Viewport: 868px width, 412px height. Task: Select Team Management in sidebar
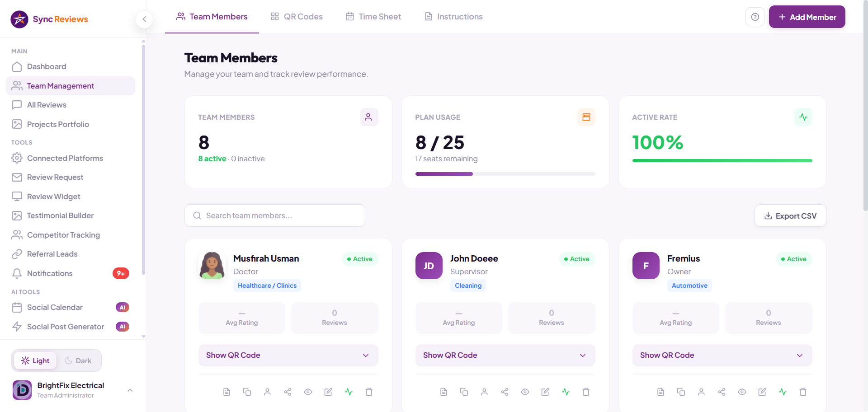pos(71,86)
